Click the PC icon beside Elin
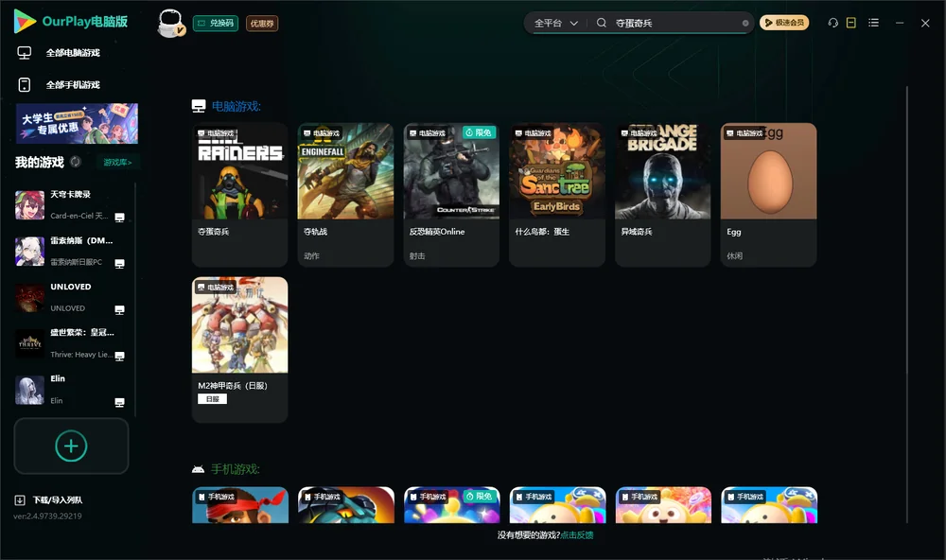 119,403
